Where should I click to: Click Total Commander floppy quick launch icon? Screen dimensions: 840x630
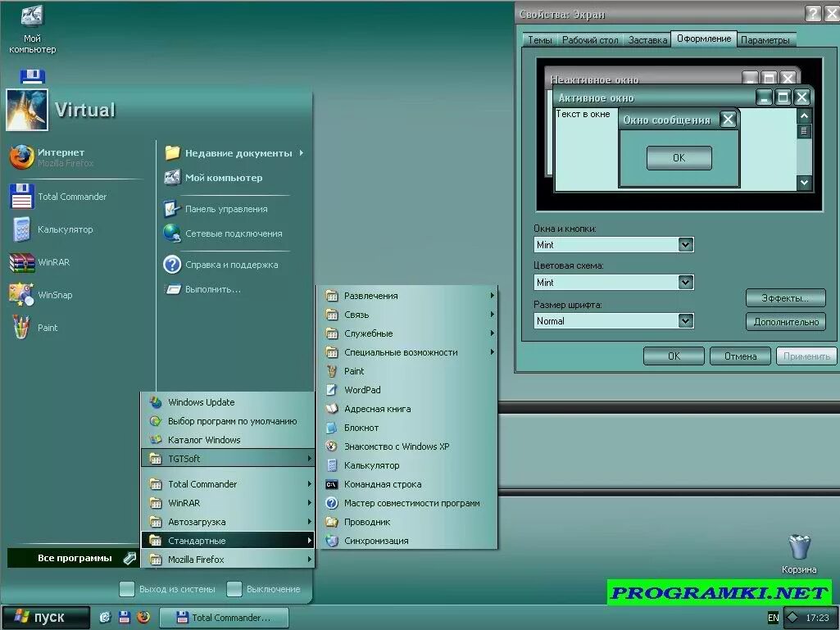(125, 617)
